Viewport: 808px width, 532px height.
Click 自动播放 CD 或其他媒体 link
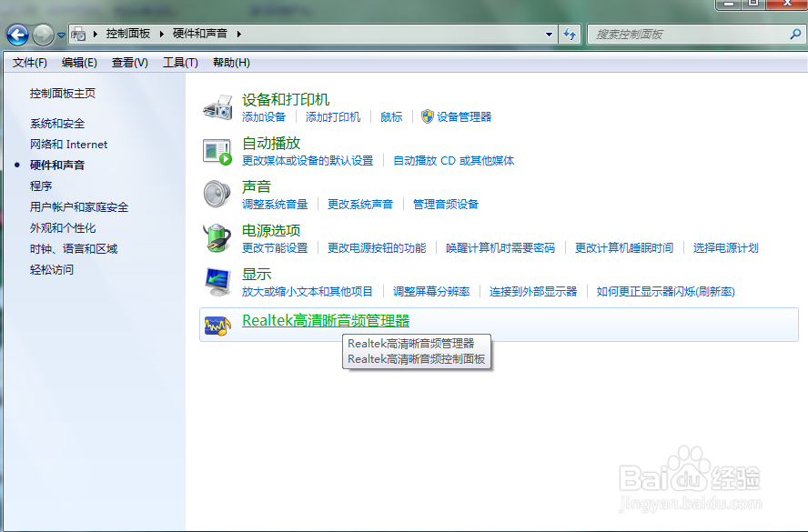[x=453, y=161]
